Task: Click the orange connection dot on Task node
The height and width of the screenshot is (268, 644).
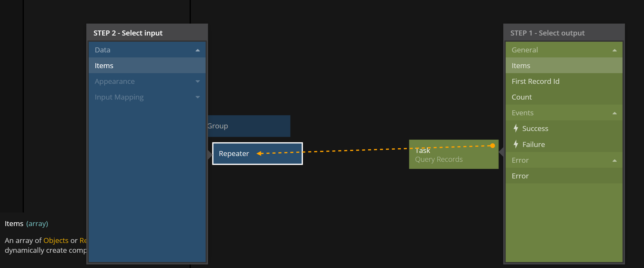Action: pyautogui.click(x=493, y=146)
